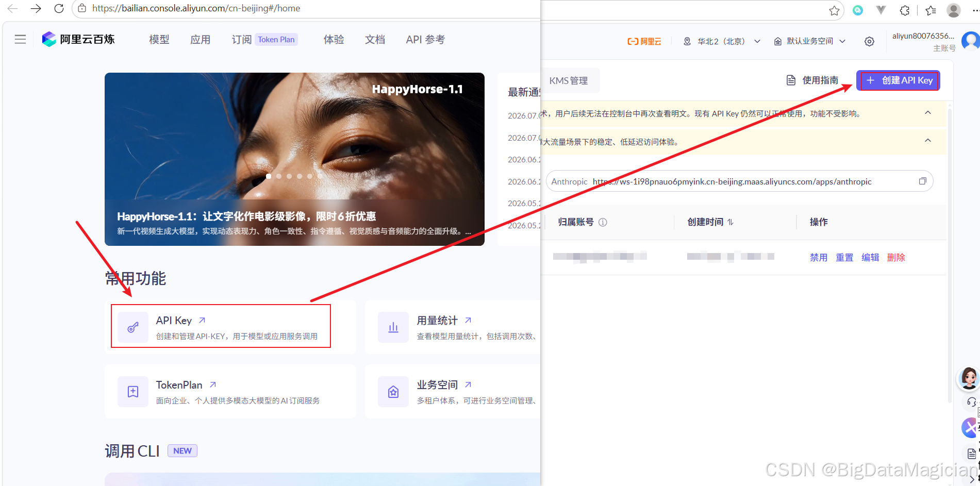The image size is (980, 486).
Task: Open the API Key shortcut card
Action: click(230, 327)
